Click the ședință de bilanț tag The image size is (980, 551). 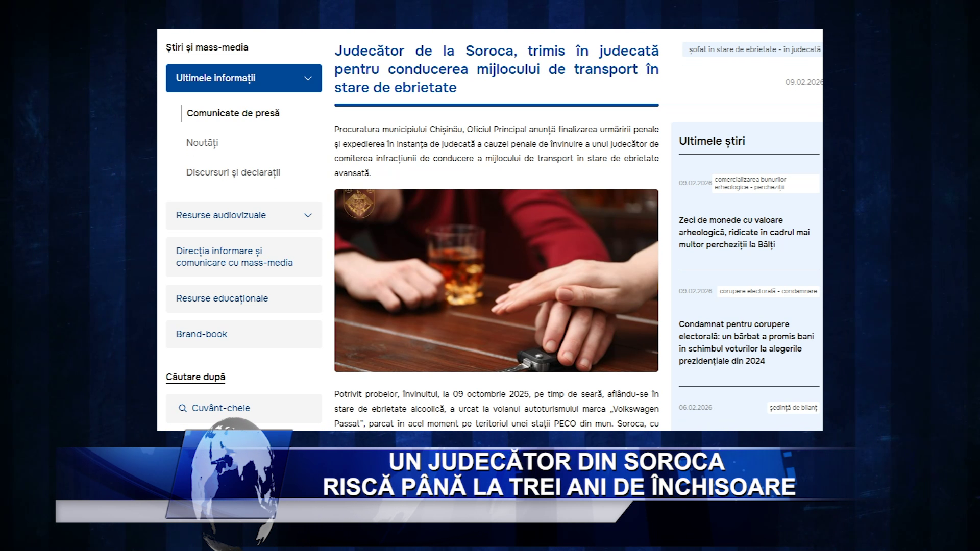793,408
